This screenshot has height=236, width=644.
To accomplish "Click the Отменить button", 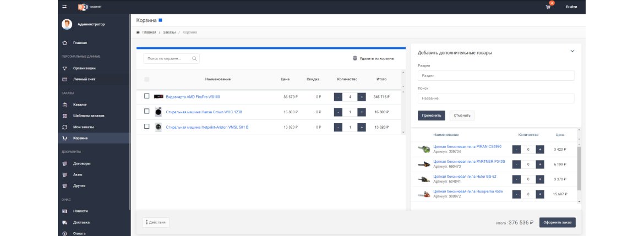I will pyautogui.click(x=462, y=116).
